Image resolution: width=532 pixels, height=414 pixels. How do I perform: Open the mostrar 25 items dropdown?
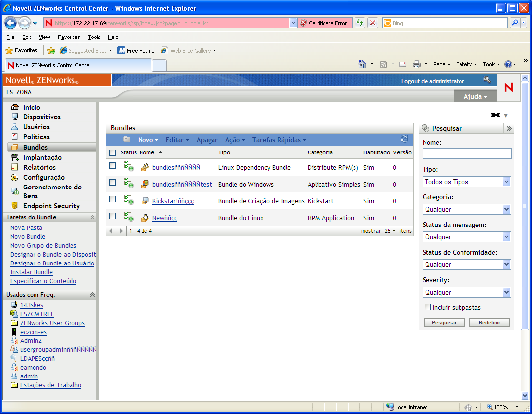390,231
